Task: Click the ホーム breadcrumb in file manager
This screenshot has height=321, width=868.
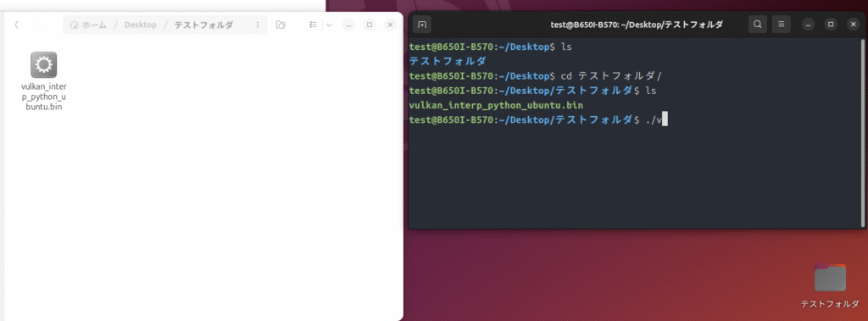Action: click(88, 25)
